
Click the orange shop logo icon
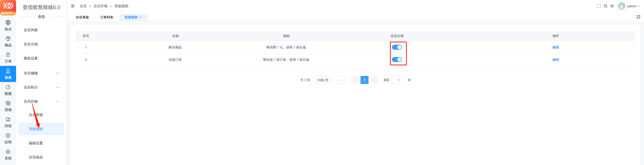(x=8, y=8)
